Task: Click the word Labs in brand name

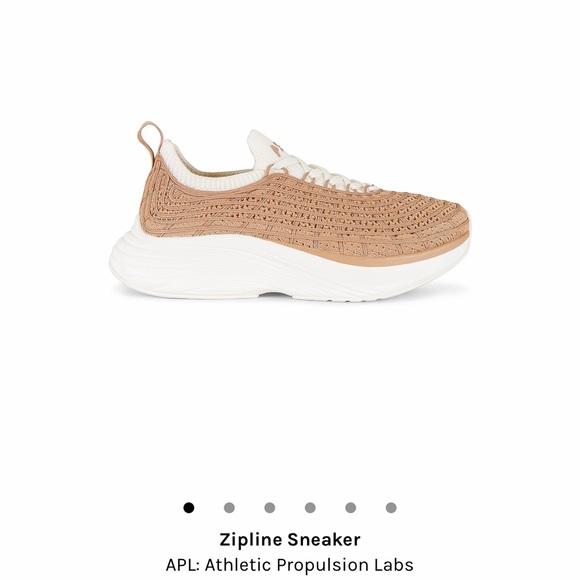Action: pyautogui.click(x=397, y=565)
